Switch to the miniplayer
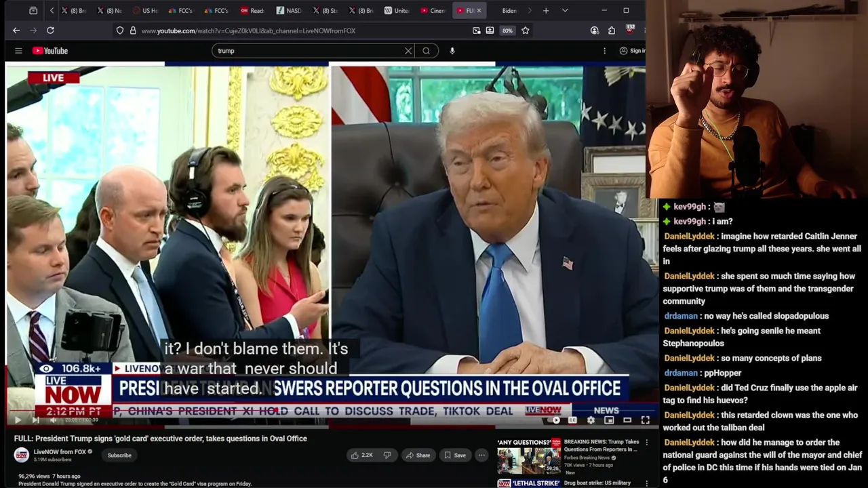Screen dimensions: 868x488 609,420
